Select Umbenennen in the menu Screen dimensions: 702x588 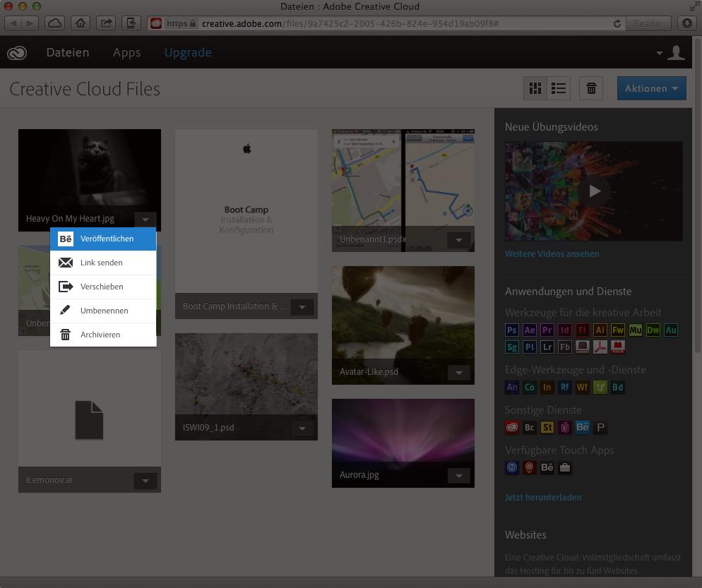point(103,311)
